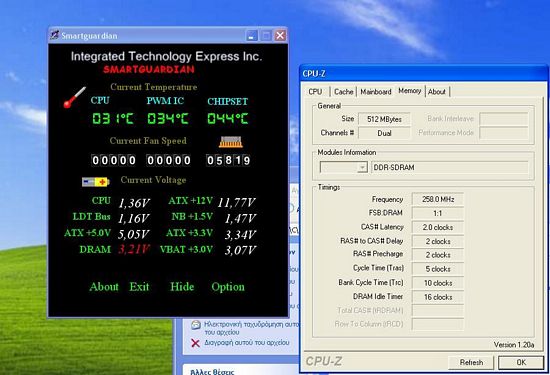Screen dimensions: 550x375
Task: Close the Smartguardian window
Action: [280, 35]
